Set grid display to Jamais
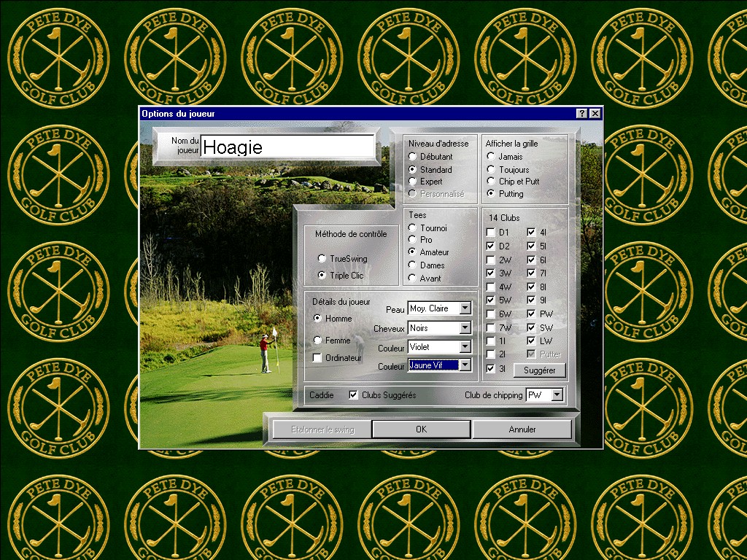 coord(491,156)
